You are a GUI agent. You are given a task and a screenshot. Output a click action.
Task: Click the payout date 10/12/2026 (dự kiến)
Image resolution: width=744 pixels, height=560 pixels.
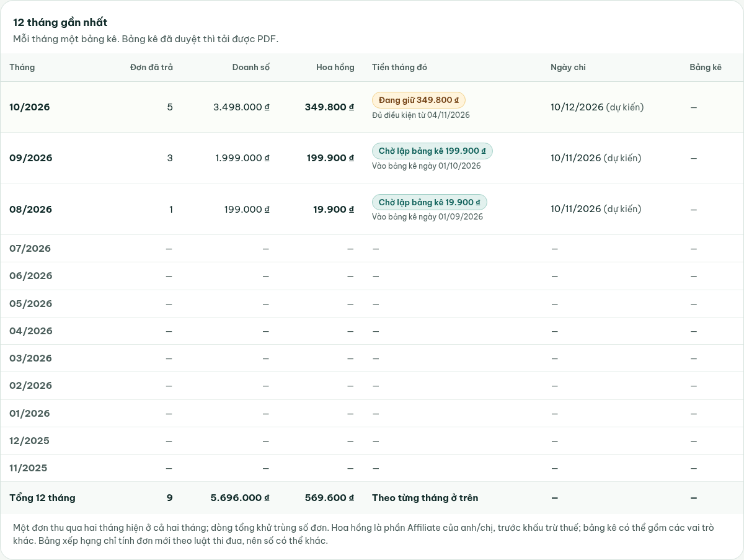point(597,107)
